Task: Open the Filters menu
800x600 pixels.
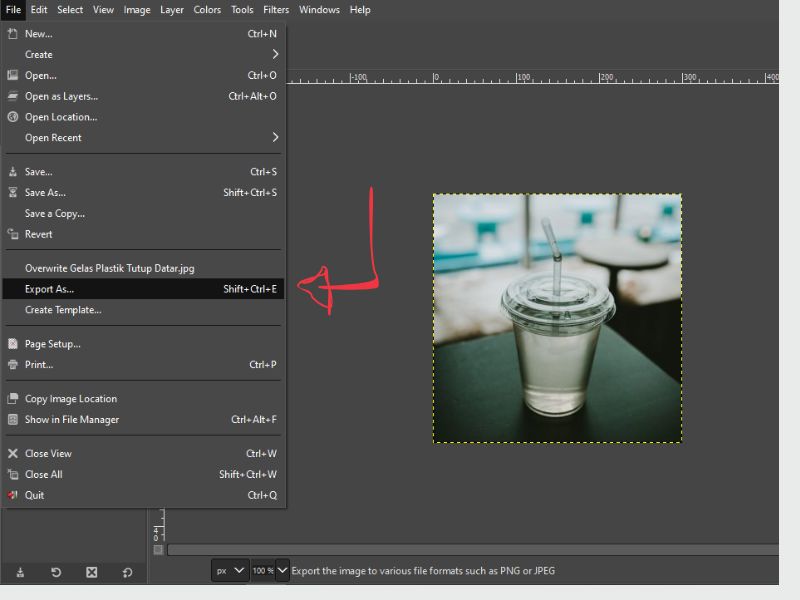Action: pos(276,10)
